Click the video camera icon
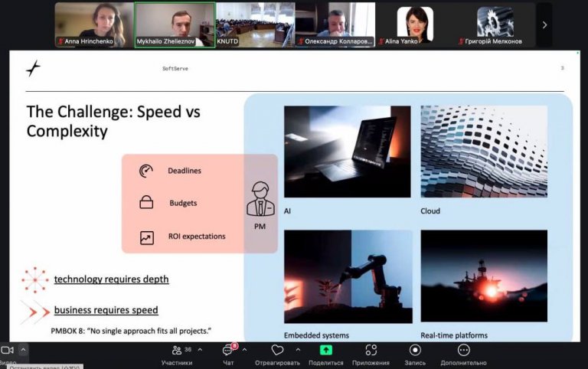588x369 pixels. pyautogui.click(x=8, y=350)
